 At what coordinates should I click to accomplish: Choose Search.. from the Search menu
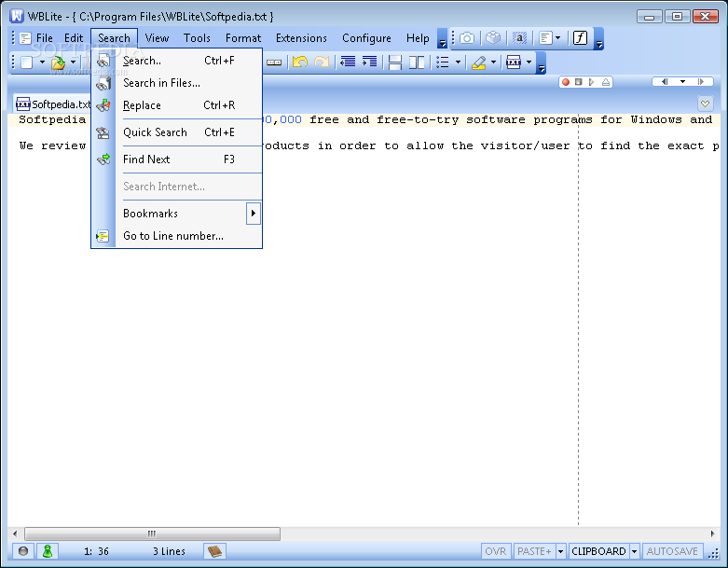177,61
